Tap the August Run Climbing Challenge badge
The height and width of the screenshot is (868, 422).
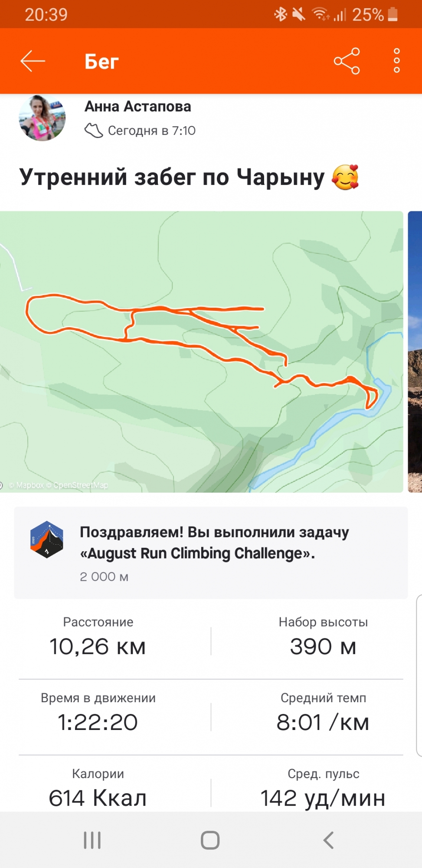coord(47,539)
